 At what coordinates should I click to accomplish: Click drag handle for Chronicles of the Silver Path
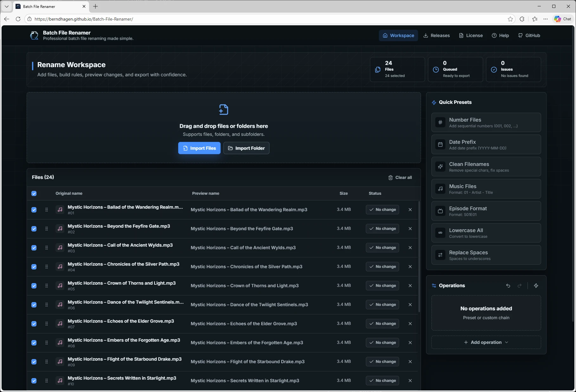(x=47, y=267)
